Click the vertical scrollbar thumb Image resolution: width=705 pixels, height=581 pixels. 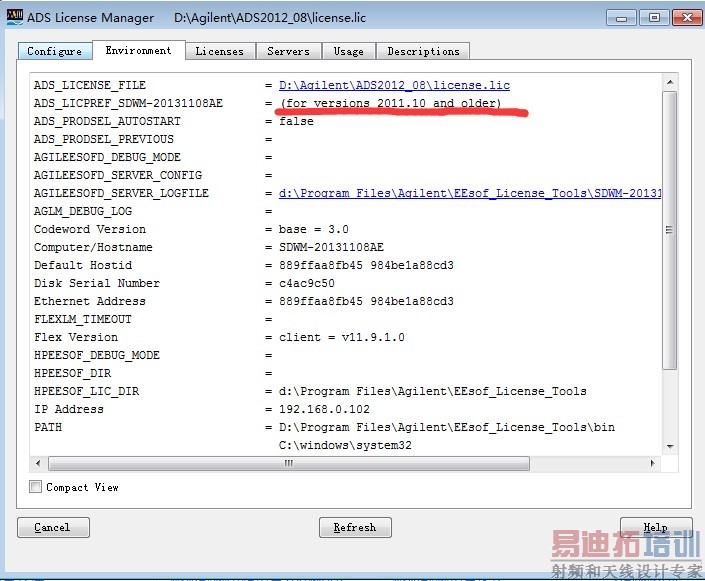670,230
